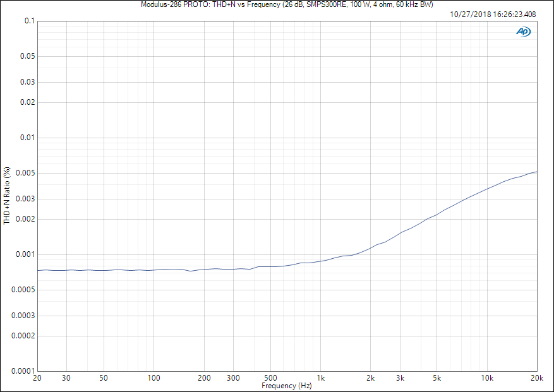Click the y-axis value "0.0005"
This screenshot has height=392, width=554.
click(23, 290)
